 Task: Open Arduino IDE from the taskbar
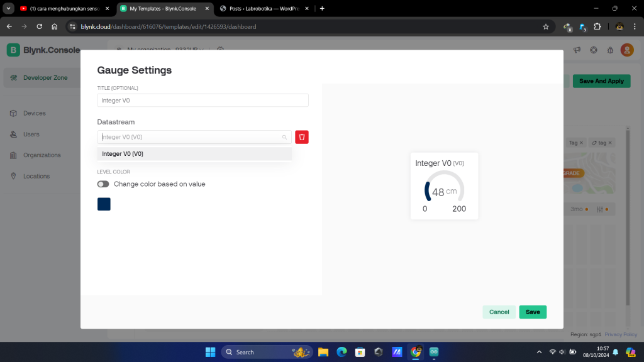point(434,352)
